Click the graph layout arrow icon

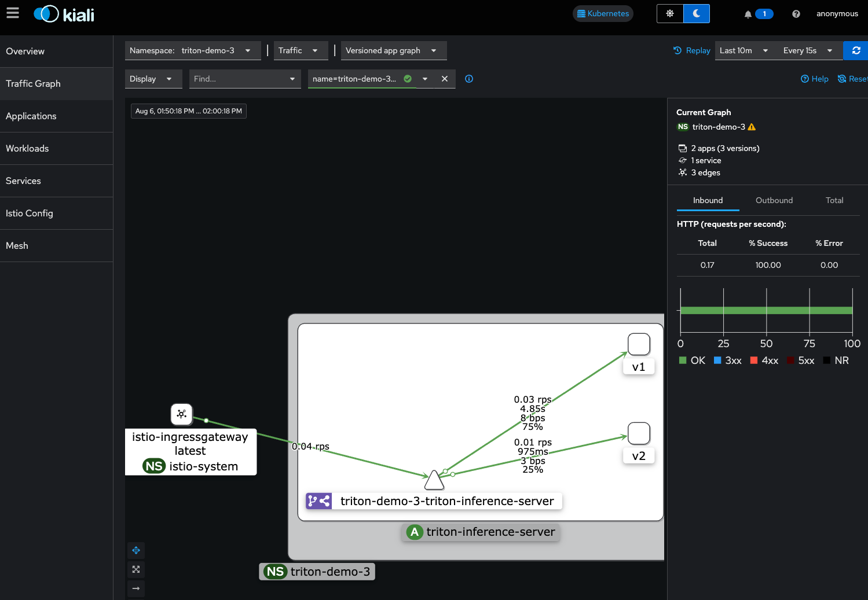pos(136,588)
